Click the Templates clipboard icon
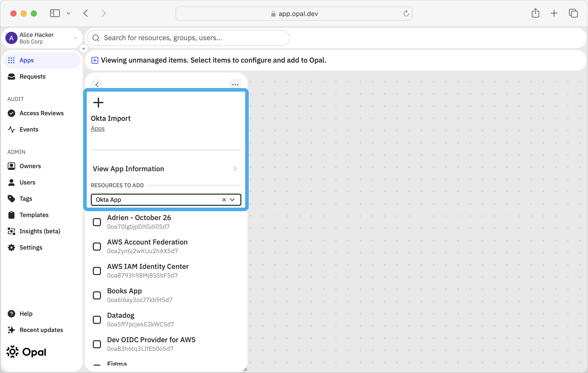588x373 pixels. coord(11,215)
